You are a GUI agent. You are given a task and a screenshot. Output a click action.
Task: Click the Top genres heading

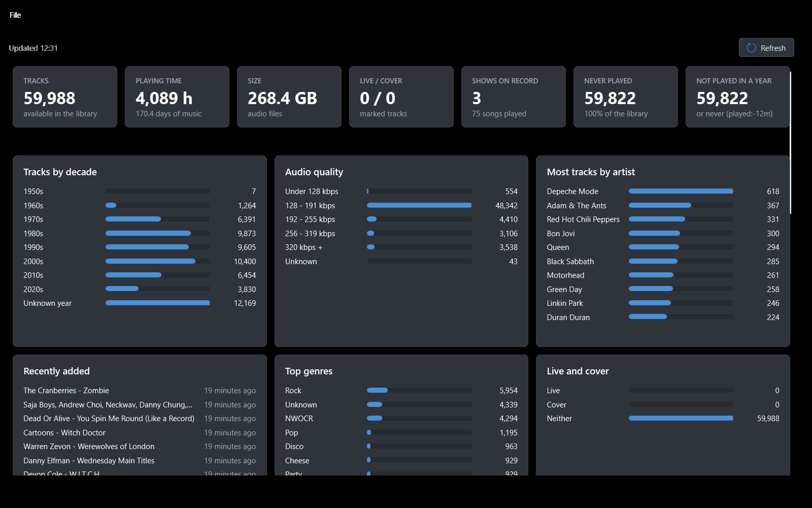click(309, 371)
